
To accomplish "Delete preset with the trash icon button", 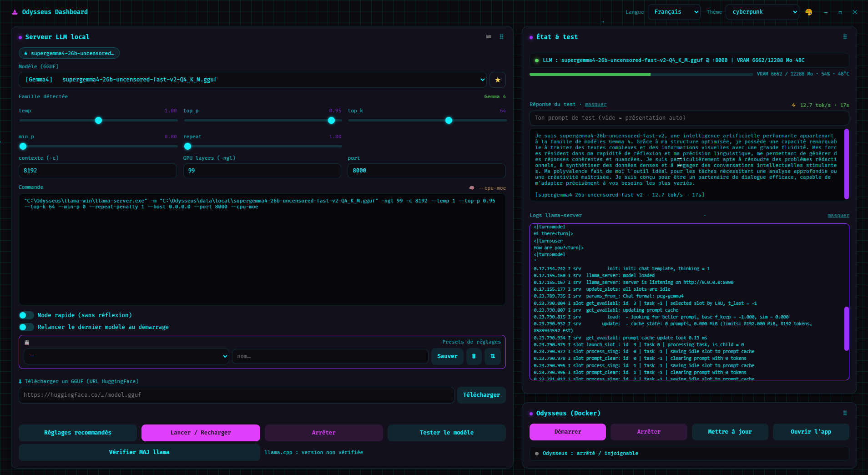I will coord(474,356).
